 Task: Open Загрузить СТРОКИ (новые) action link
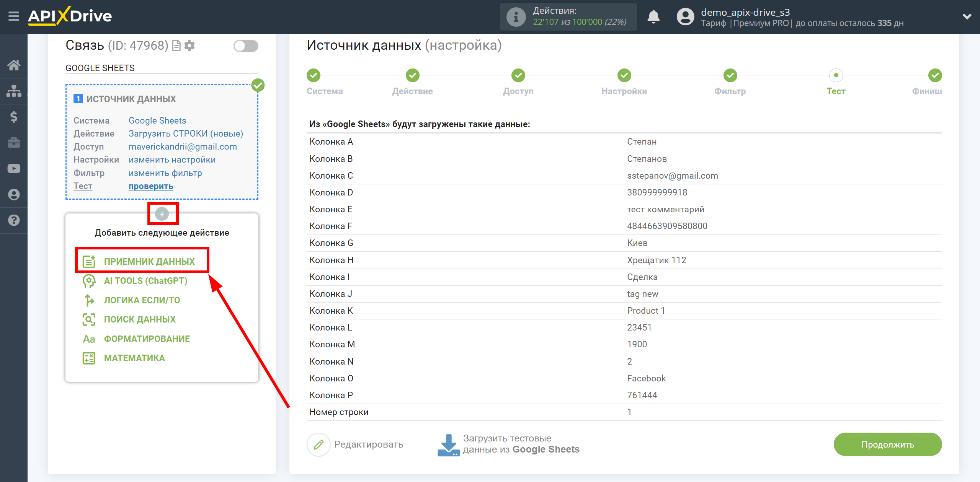[186, 134]
